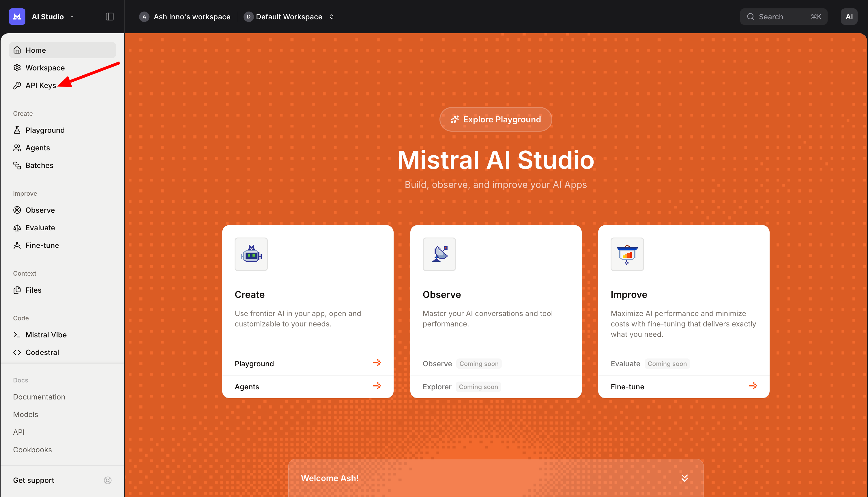Open Mistral Vibe in the Code section
Screen dimensions: 868x497
pos(46,335)
